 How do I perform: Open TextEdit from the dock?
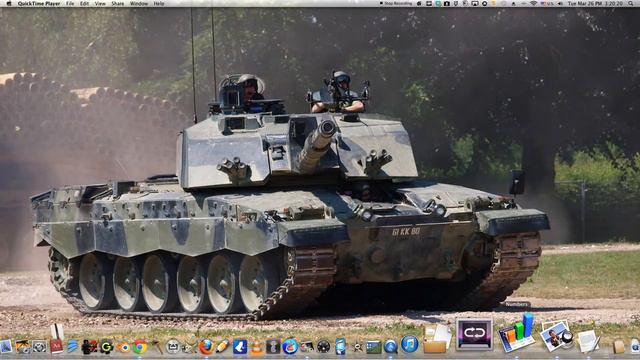588,341
